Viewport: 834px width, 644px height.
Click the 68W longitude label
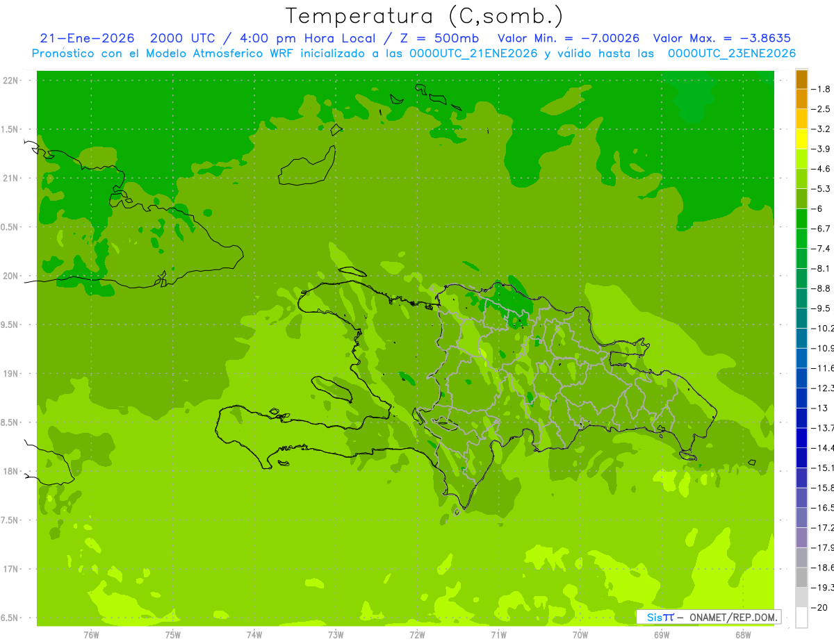click(743, 634)
